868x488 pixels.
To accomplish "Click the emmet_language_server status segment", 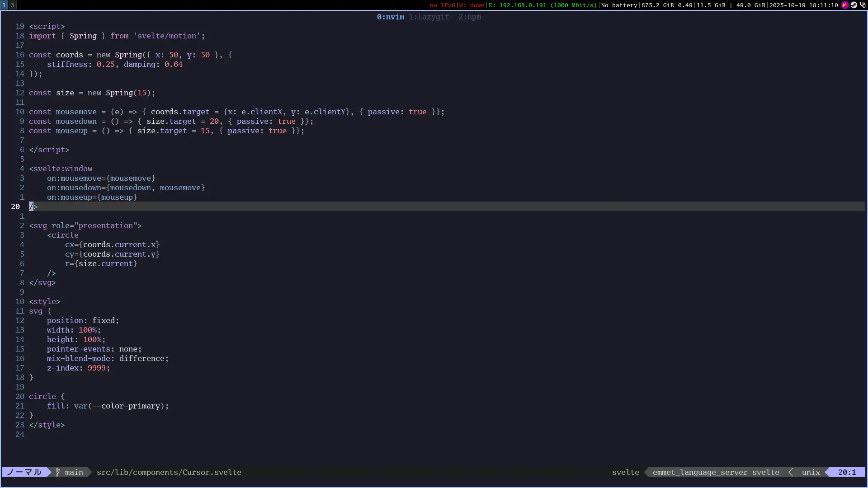I will pos(700,472).
